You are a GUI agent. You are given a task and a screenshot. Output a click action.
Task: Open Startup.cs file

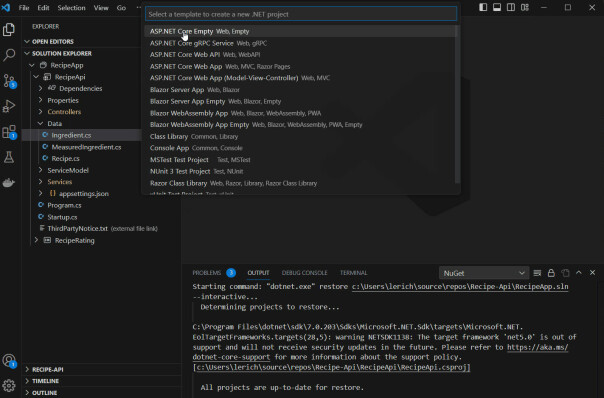coord(62,217)
